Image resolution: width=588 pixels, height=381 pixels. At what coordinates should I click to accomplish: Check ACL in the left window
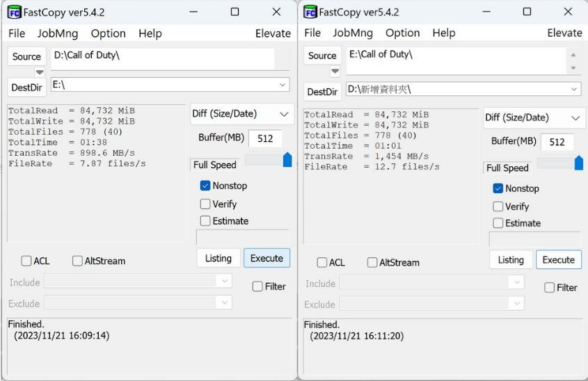click(x=26, y=261)
